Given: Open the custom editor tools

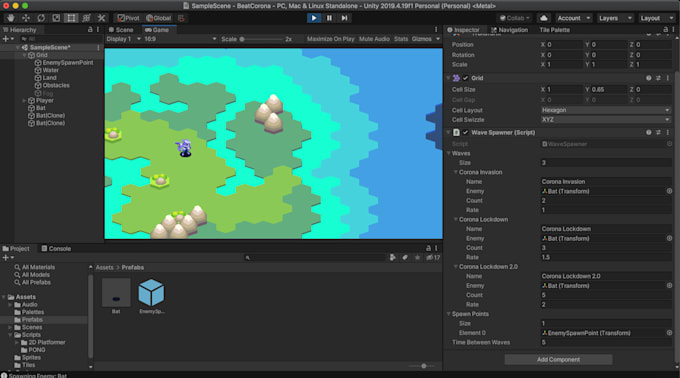Looking at the screenshot, I should tap(101, 18).
